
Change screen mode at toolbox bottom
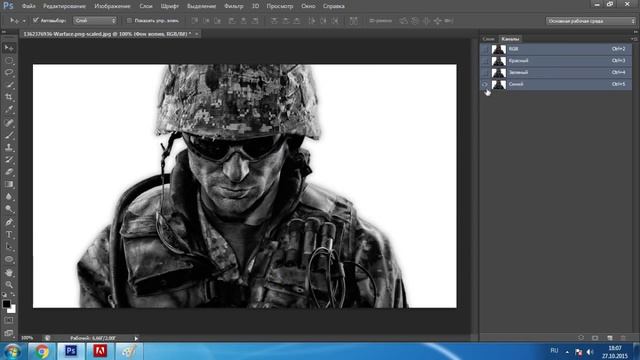[9, 333]
